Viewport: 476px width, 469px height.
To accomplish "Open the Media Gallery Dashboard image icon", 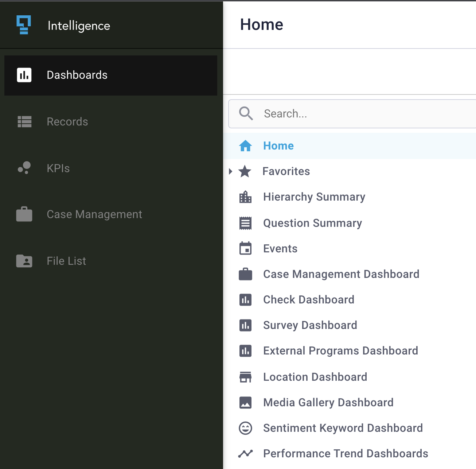I will [246, 403].
